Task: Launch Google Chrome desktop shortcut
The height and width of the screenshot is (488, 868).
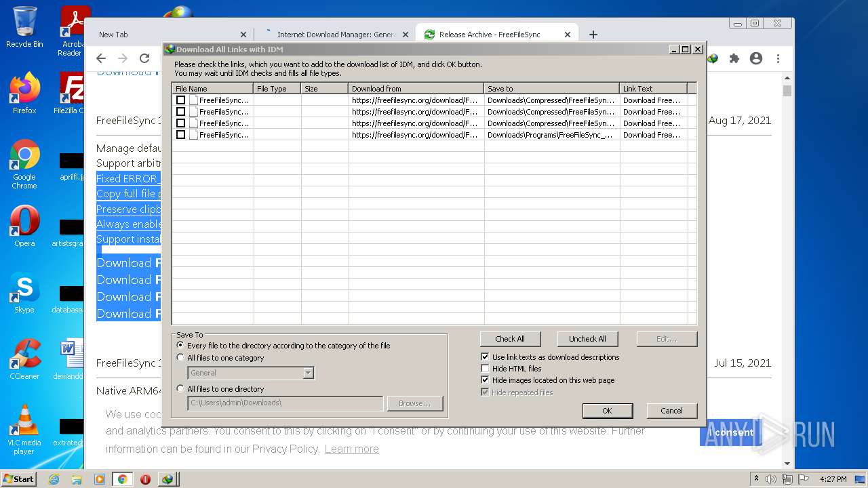Action: [24, 164]
